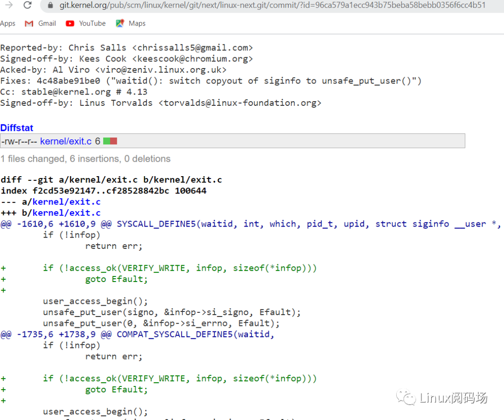
Task: Open kernel/exit.c link in diffstat row
Action: [66, 141]
